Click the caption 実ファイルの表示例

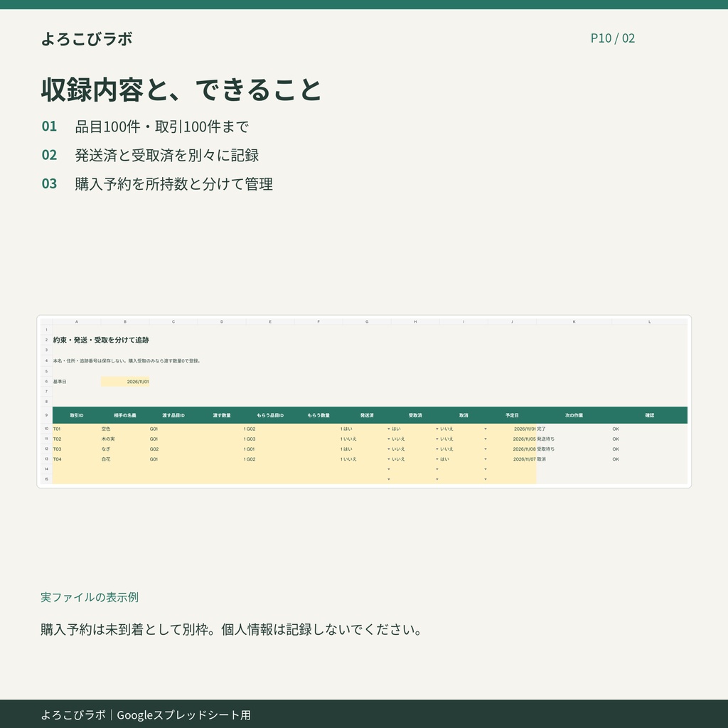coord(90,597)
